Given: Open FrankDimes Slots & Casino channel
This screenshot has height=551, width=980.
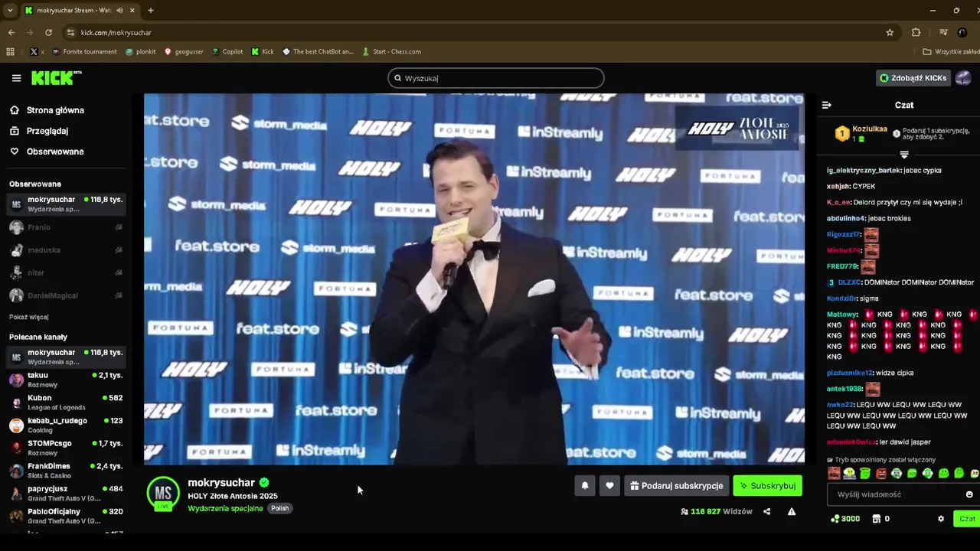Looking at the screenshot, I should point(66,471).
